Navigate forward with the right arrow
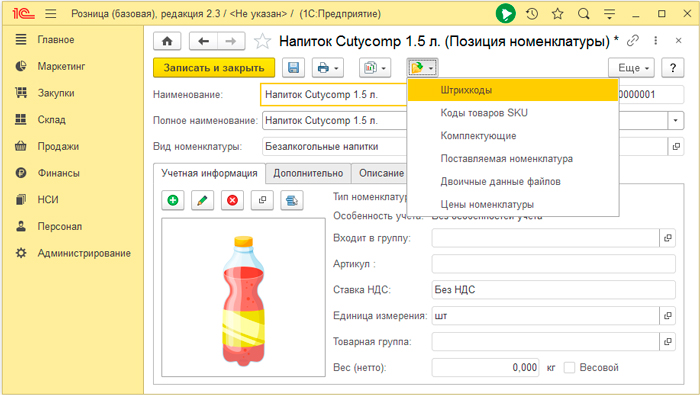The width and height of the screenshot is (700, 395). pos(231,42)
